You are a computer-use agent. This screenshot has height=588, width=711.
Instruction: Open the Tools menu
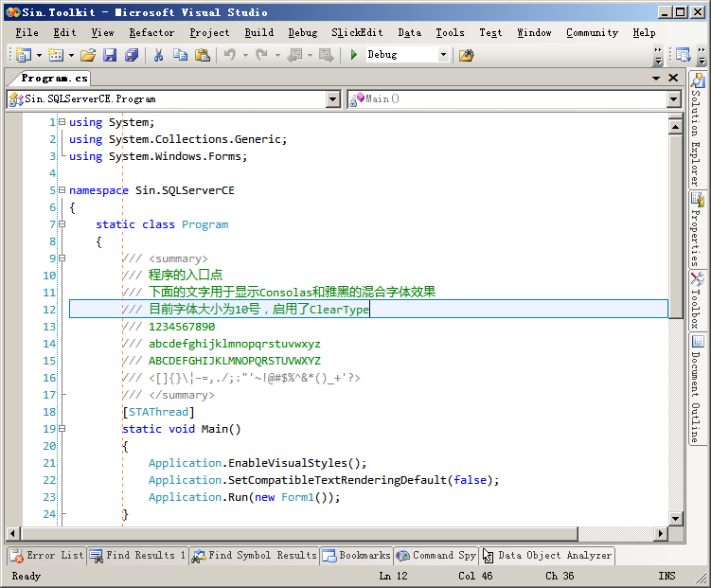point(450,32)
